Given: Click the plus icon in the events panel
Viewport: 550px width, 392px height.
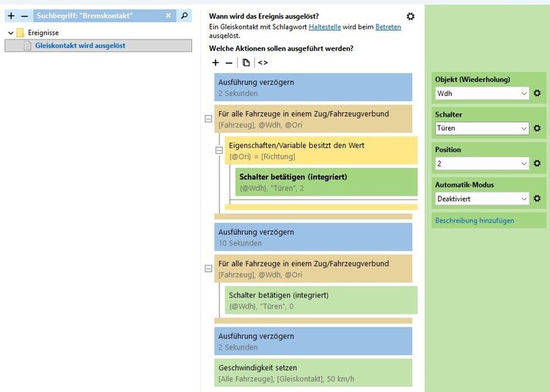Looking at the screenshot, I should 11,15.
